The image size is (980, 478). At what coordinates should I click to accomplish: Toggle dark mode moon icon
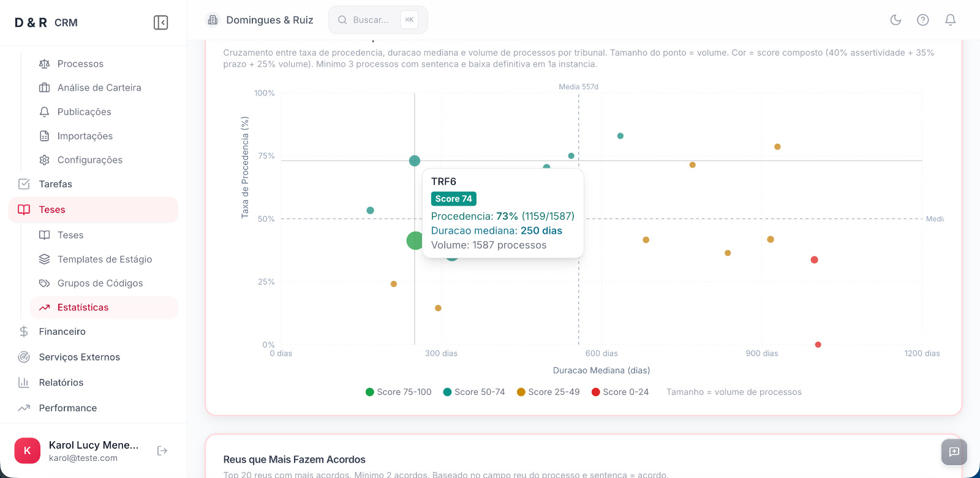click(x=895, y=20)
